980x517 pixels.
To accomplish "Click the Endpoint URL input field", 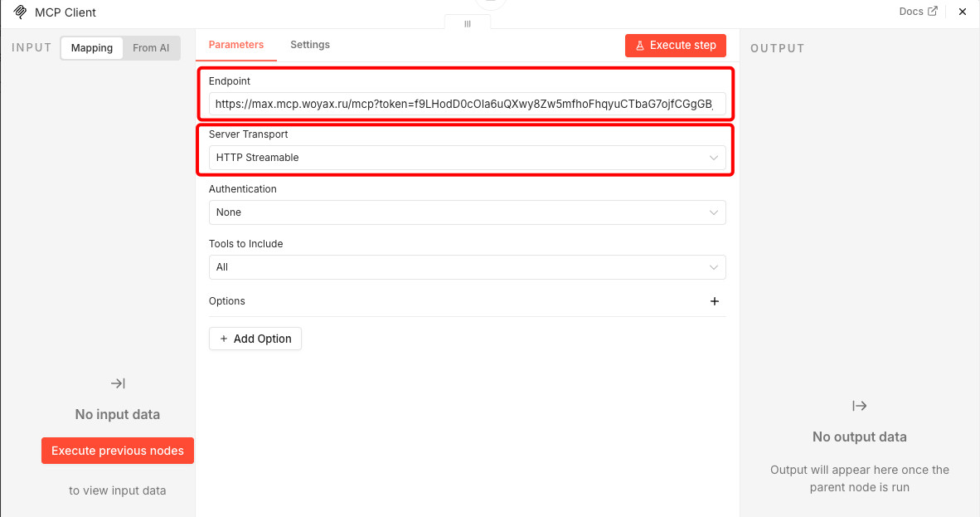I will (467, 104).
